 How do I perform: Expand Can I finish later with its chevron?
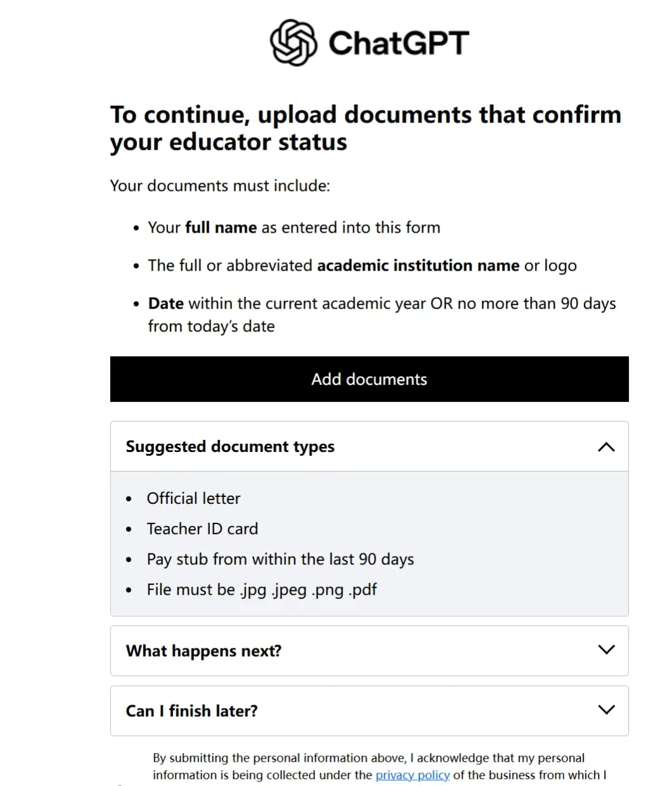pyautogui.click(x=606, y=710)
